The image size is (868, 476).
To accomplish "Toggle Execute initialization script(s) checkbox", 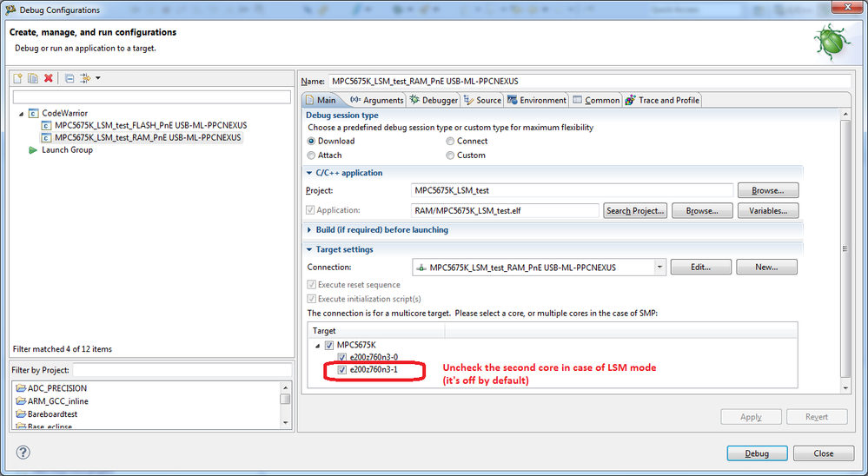I will tap(312, 299).
